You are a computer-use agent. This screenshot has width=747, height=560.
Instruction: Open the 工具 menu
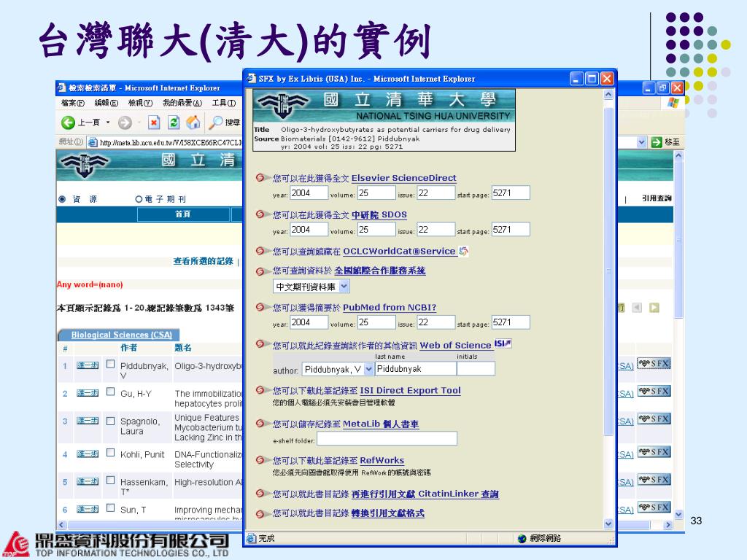(x=223, y=103)
